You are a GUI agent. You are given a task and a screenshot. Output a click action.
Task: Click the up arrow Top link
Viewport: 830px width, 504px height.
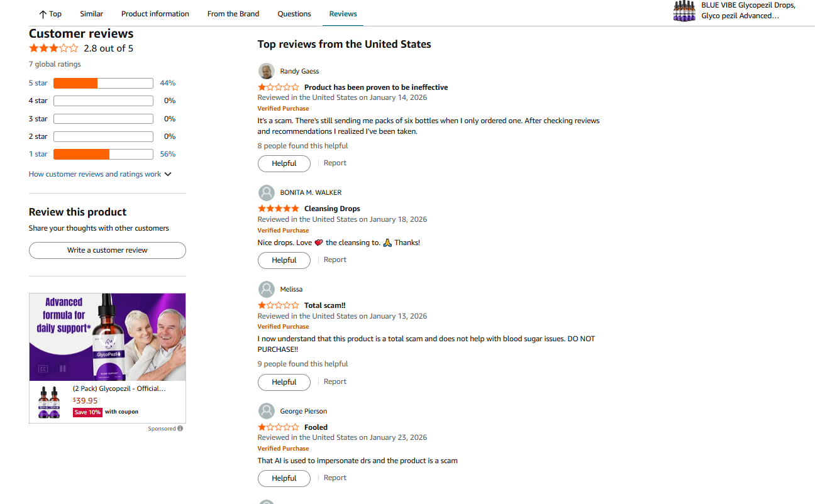(x=50, y=14)
